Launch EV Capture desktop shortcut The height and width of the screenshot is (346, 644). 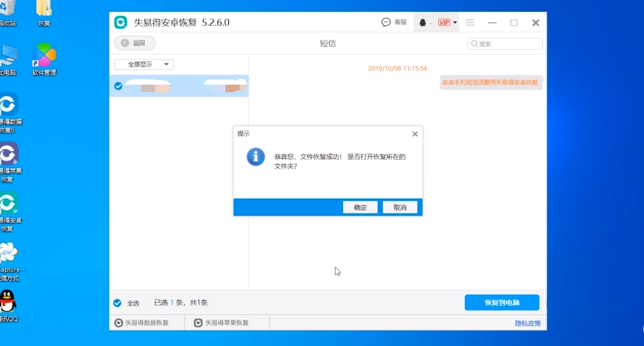click(x=10, y=262)
